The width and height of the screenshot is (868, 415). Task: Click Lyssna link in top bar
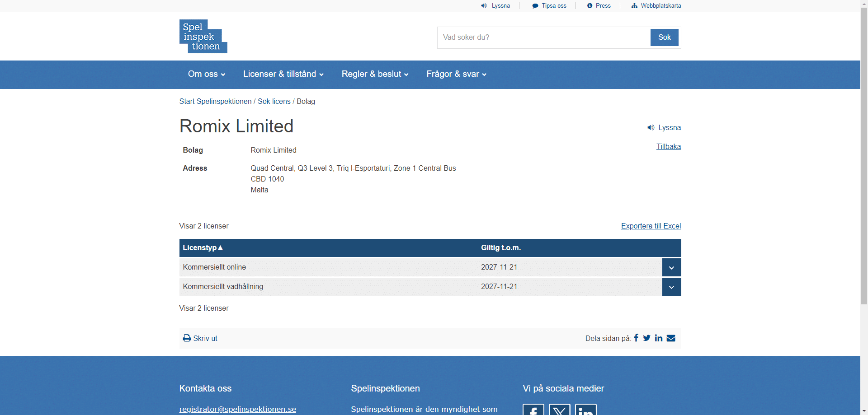tap(501, 6)
